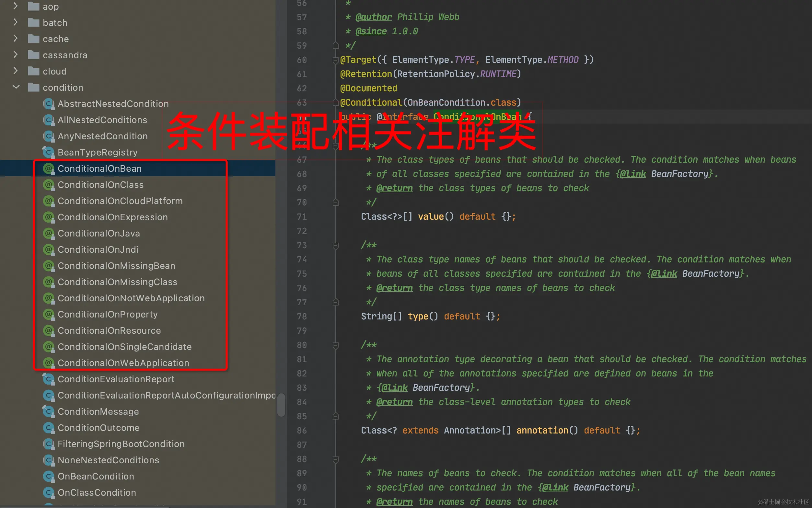Expand the cloud folder
Viewport: 812px width, 508px height.
point(16,71)
